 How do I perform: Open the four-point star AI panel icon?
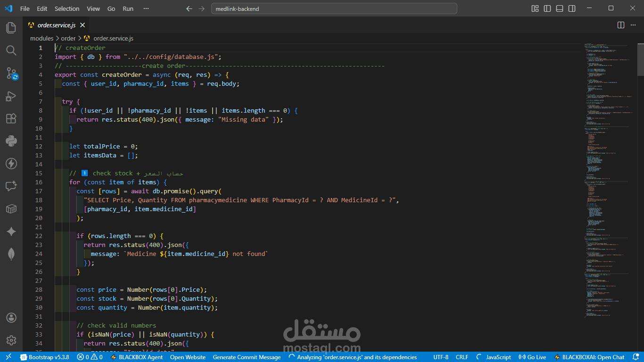11,231
